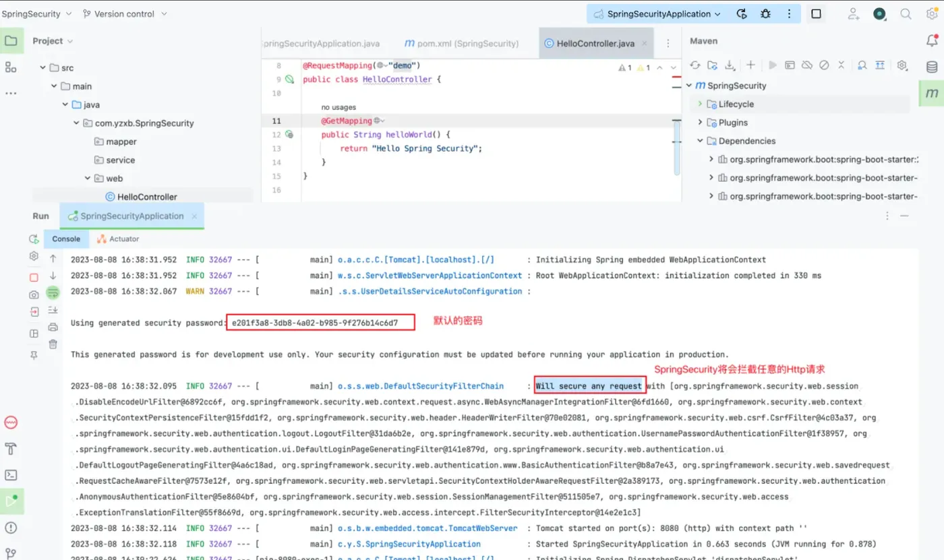Open More Actions beside the debug button
The width and height of the screenshot is (944, 560).
[790, 13]
